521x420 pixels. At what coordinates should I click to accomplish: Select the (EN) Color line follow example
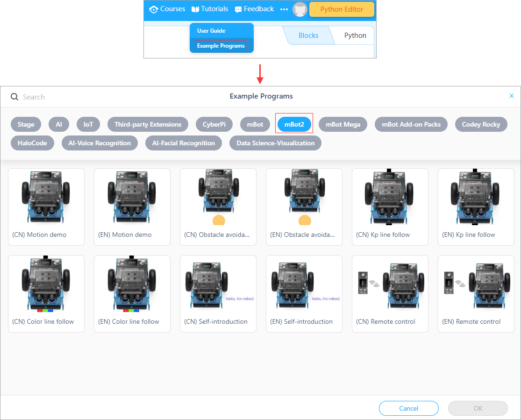click(x=132, y=294)
